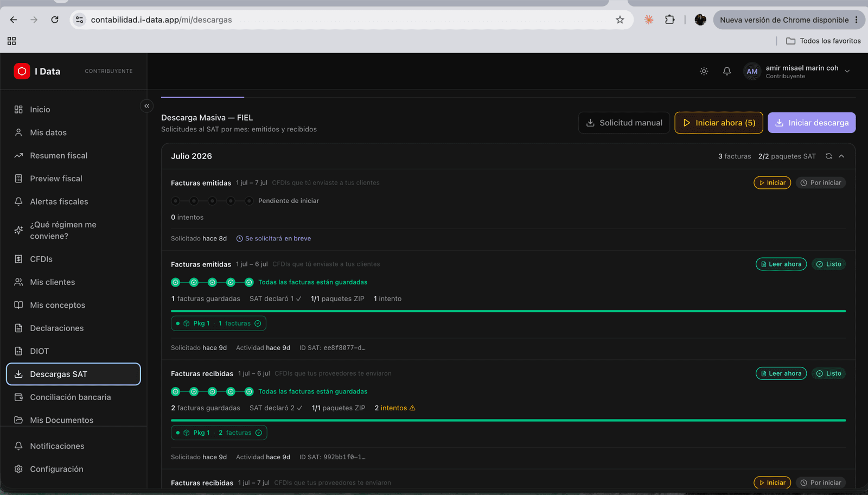The width and height of the screenshot is (868, 495).
Task: Refresh Julio 2026 with the sync icon
Action: coord(828,156)
